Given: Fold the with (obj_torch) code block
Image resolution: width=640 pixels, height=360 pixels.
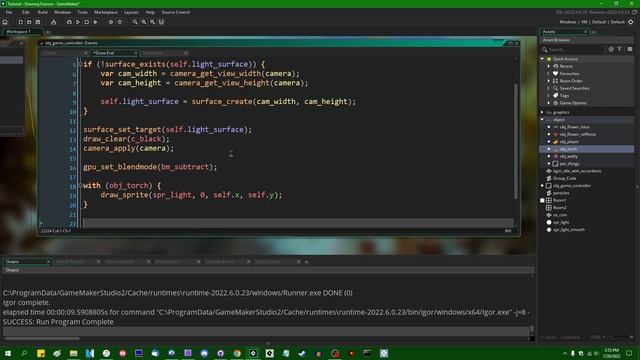Looking at the screenshot, I should coord(81,186).
